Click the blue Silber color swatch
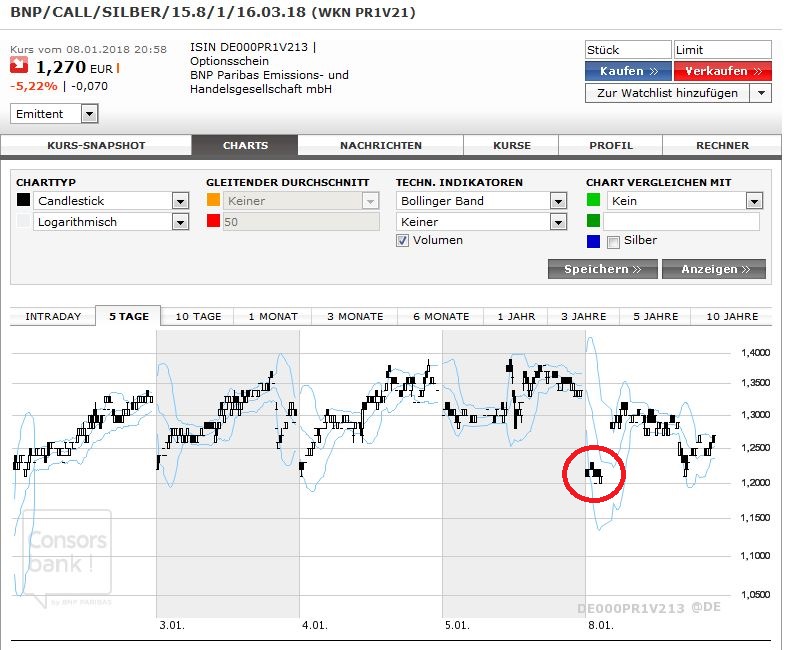Image resolution: width=788 pixels, height=650 pixels. coord(593,241)
